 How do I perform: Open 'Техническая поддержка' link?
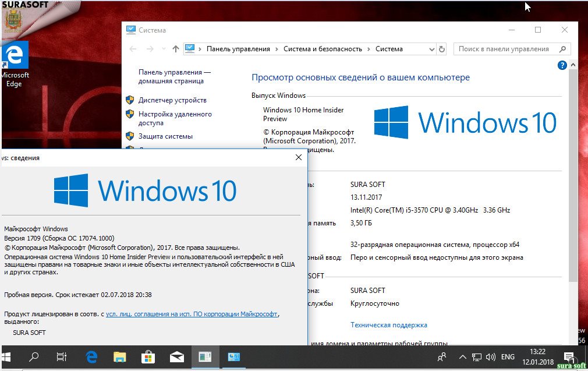388,325
